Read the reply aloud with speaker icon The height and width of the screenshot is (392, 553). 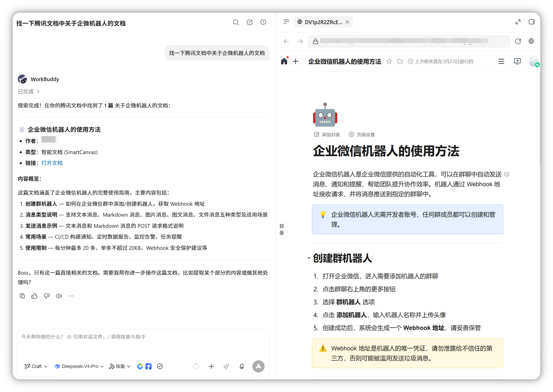click(x=59, y=296)
